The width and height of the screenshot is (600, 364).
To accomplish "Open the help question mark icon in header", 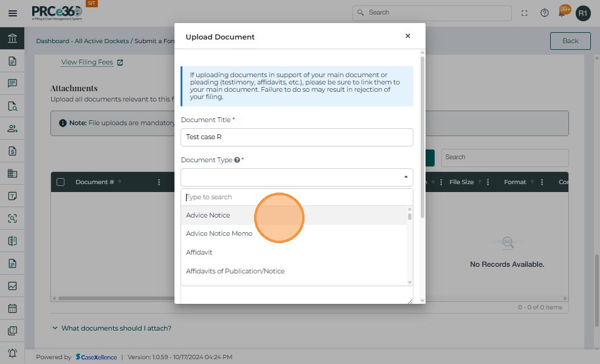I will click(x=545, y=13).
